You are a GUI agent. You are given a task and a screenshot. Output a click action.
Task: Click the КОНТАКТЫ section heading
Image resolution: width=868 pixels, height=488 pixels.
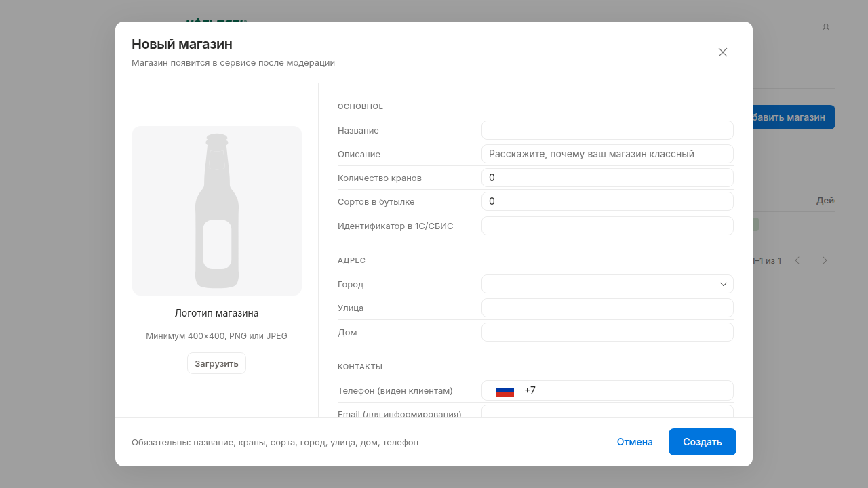tap(360, 367)
